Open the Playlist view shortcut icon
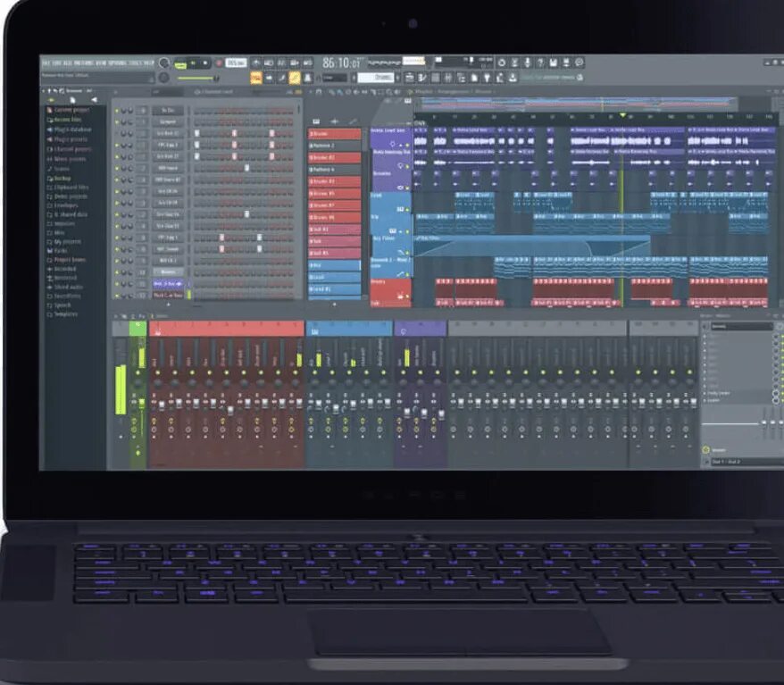Screen dimensions: 784x685 click(410, 78)
